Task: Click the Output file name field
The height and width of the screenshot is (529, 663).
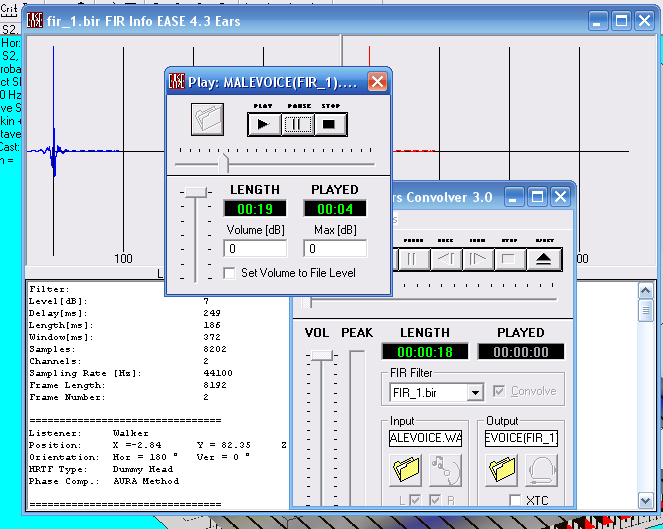Action: click(x=521, y=438)
